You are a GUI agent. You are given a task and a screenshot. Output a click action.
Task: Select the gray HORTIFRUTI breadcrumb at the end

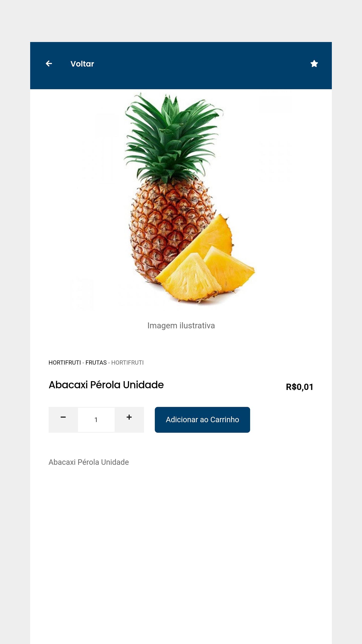point(127,363)
